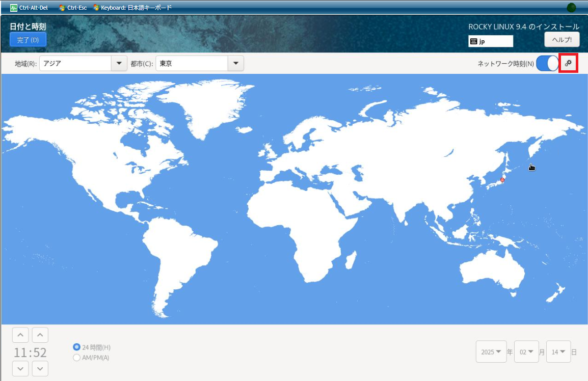
Task: Open the month 02 dropdown
Action: (526, 352)
